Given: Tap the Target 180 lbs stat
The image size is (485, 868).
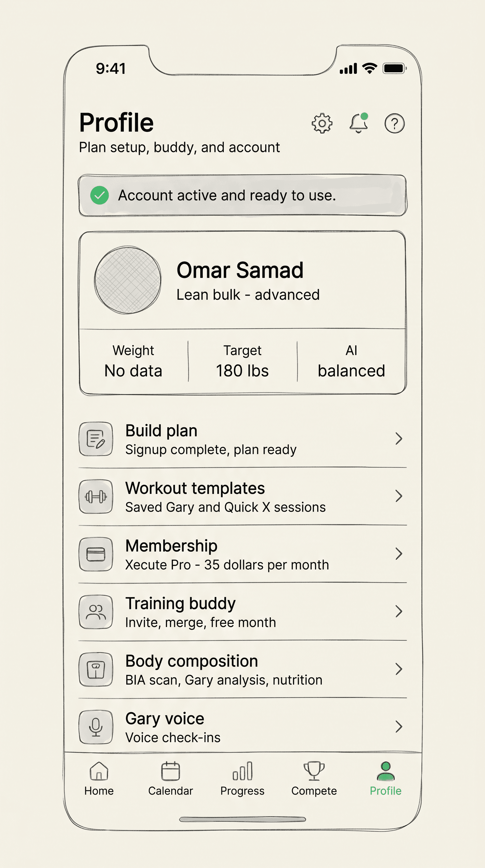Looking at the screenshot, I should 242,361.
